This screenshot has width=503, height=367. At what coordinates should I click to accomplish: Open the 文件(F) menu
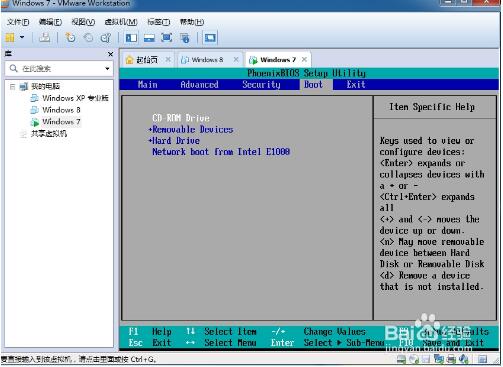pos(18,22)
